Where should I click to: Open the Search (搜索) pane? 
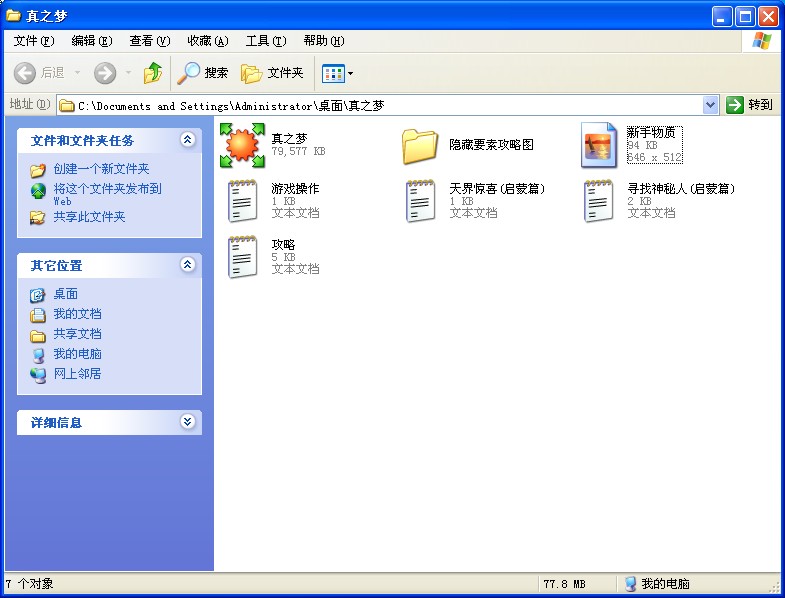pyautogui.click(x=203, y=73)
